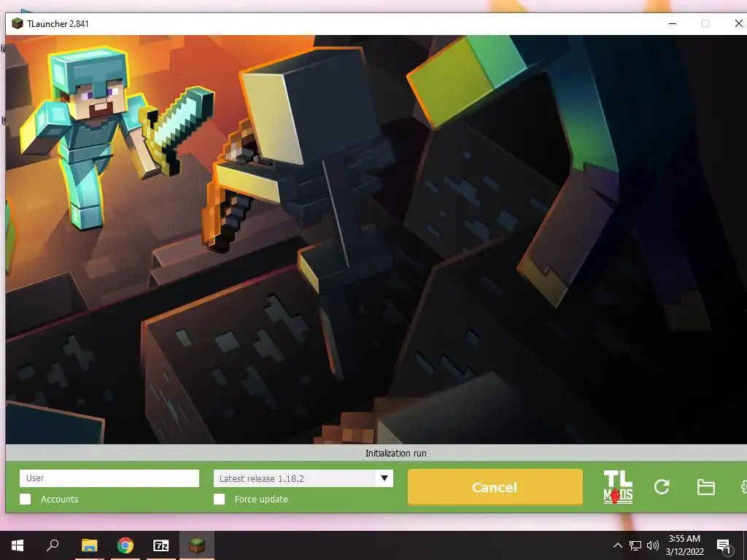
Task: Click the Initialization run progress bar
Action: [x=376, y=453]
